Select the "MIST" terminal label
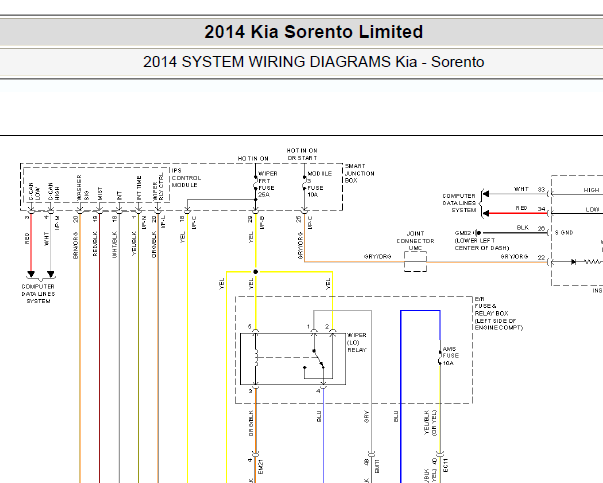 (100, 194)
